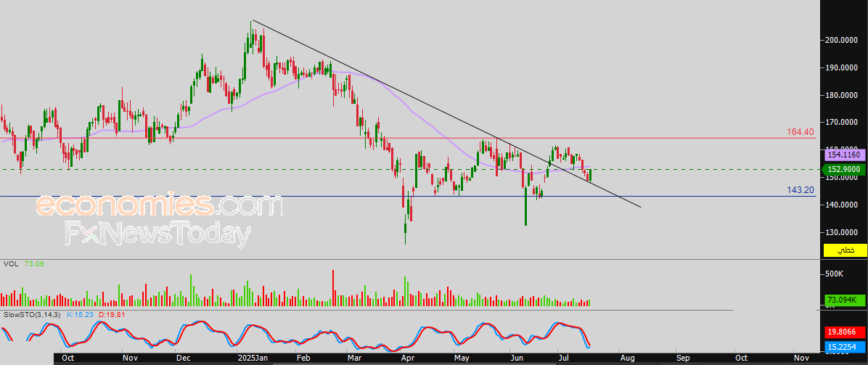Click the Apr label on time axis
The height and width of the screenshot is (365, 868).
[x=407, y=358]
